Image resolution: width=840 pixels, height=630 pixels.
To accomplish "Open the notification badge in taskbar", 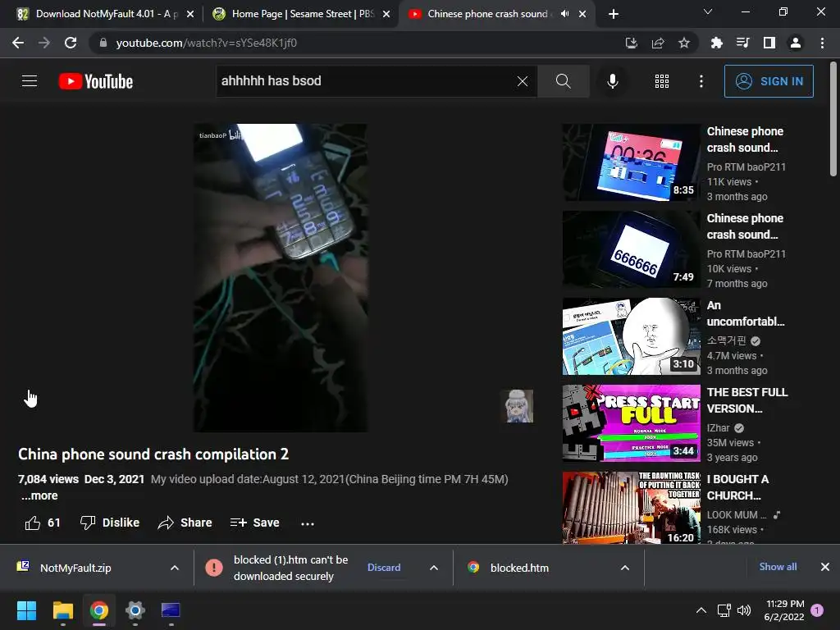I will point(817,610).
